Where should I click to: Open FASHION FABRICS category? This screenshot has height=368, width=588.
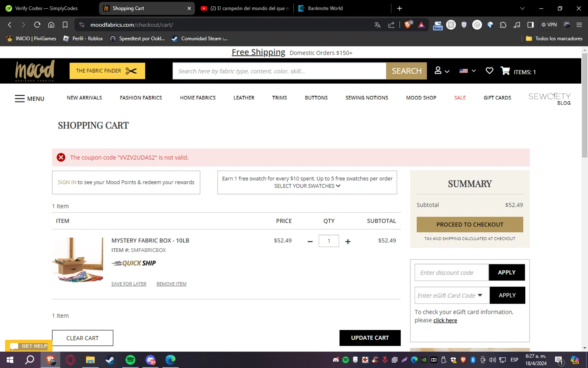[141, 98]
